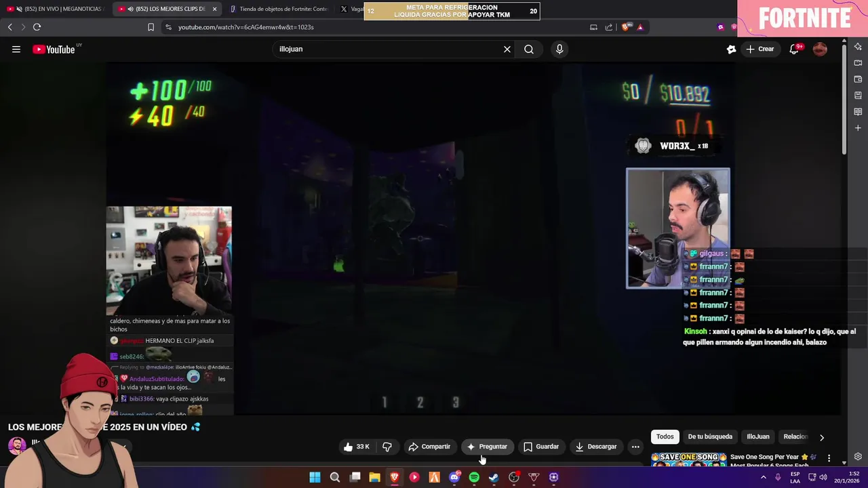Click the tray microphone icon
The width and height of the screenshot is (868, 488).
(778, 477)
